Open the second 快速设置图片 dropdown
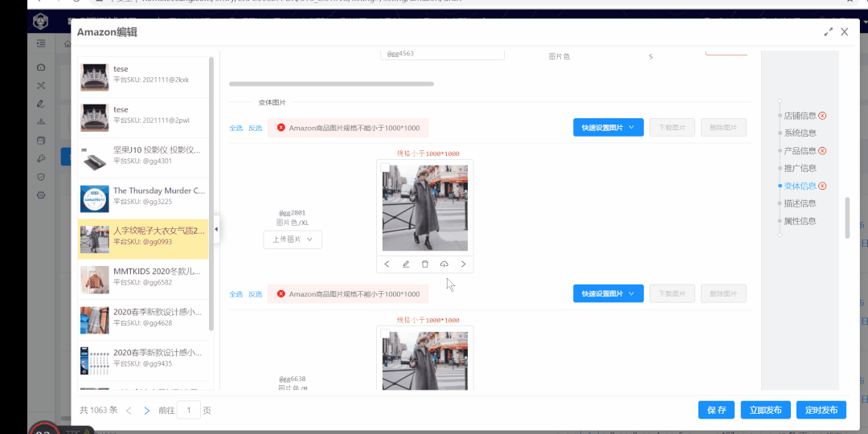Image resolution: width=868 pixels, height=434 pixels. (x=608, y=293)
